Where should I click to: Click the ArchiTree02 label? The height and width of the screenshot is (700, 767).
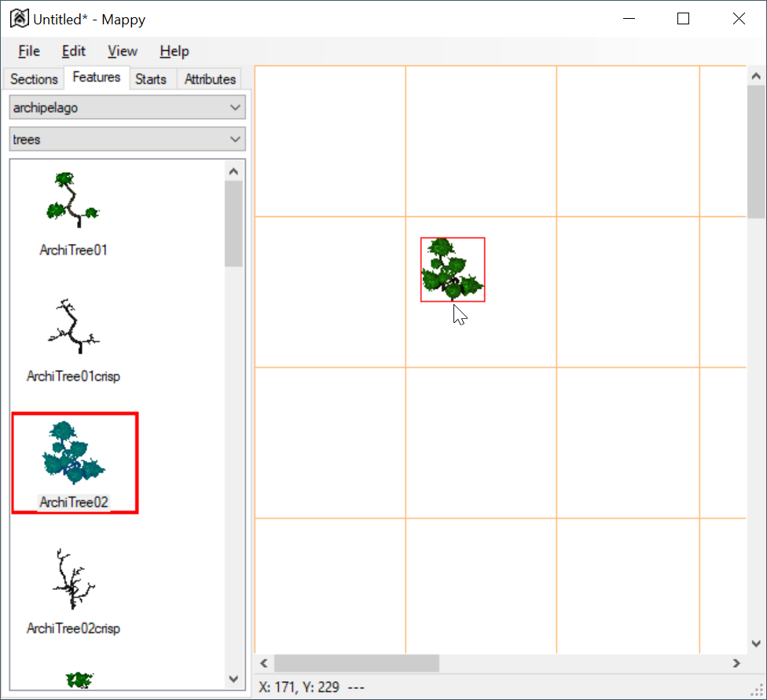pyautogui.click(x=73, y=502)
